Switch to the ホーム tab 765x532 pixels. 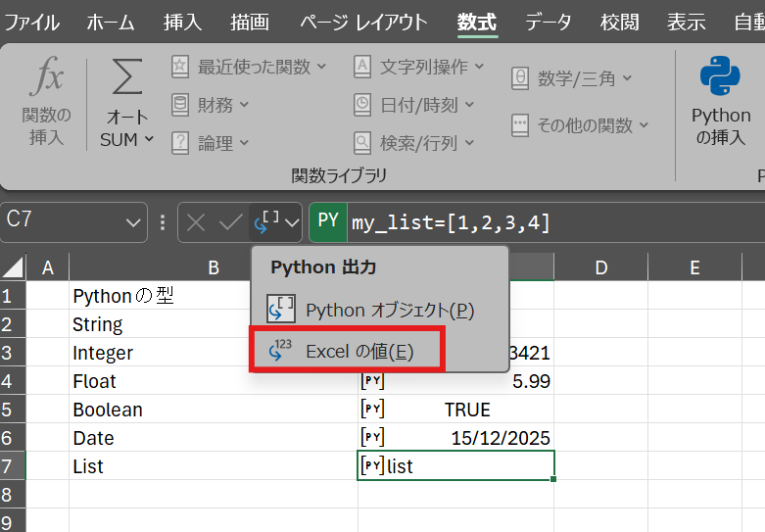coord(111,23)
